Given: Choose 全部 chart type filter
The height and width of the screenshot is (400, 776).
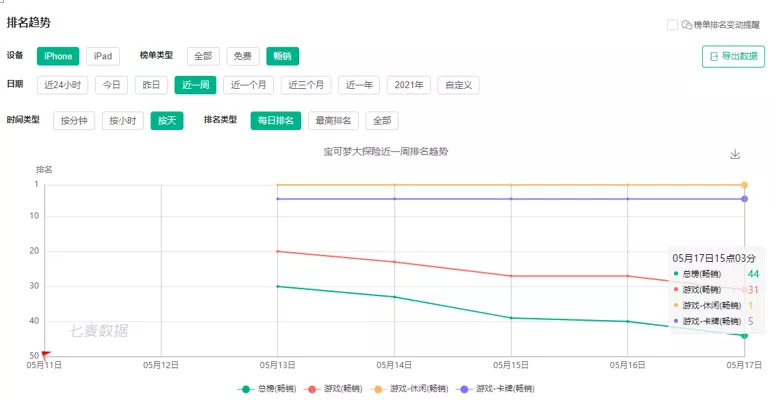Looking at the screenshot, I should (203, 56).
